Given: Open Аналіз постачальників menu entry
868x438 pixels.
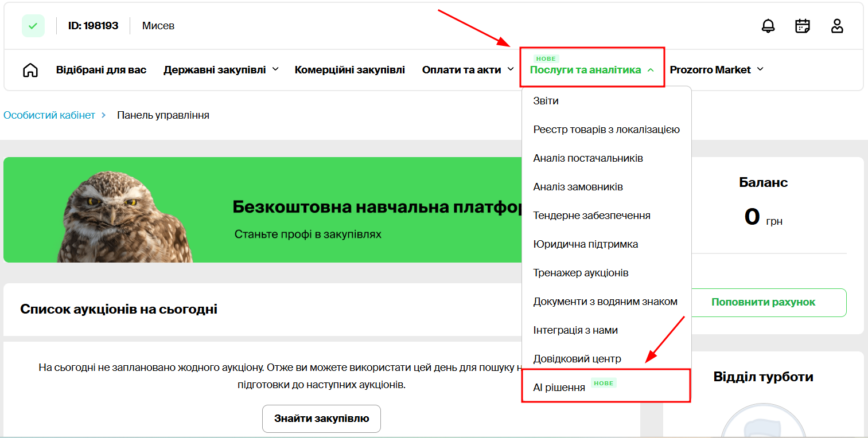Looking at the screenshot, I should pos(588,158).
